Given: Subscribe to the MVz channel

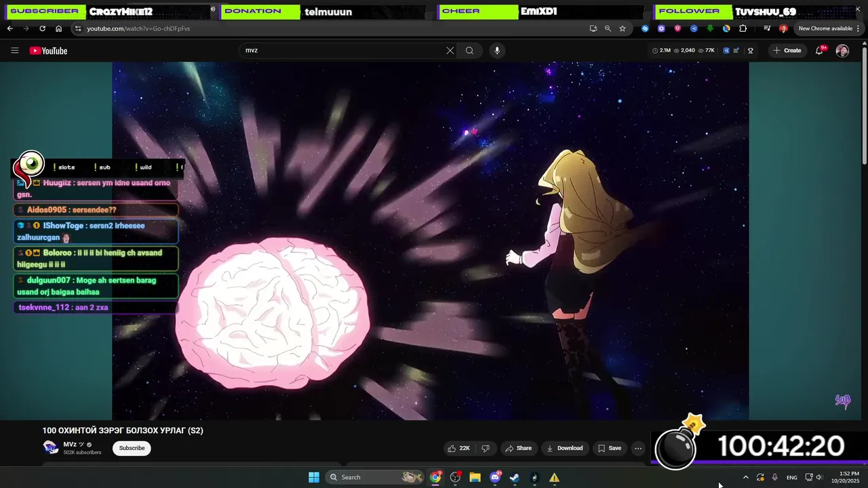Looking at the screenshot, I should coord(132,448).
